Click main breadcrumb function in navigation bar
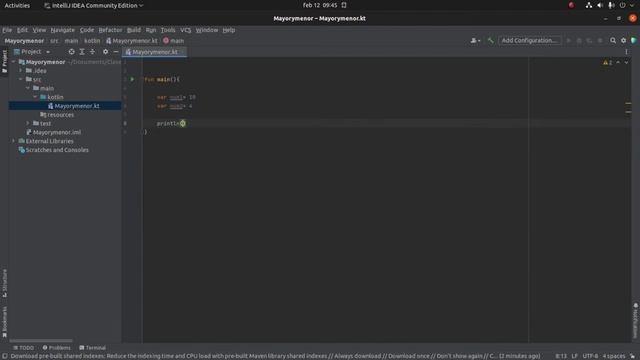640x360 pixels. point(173,40)
